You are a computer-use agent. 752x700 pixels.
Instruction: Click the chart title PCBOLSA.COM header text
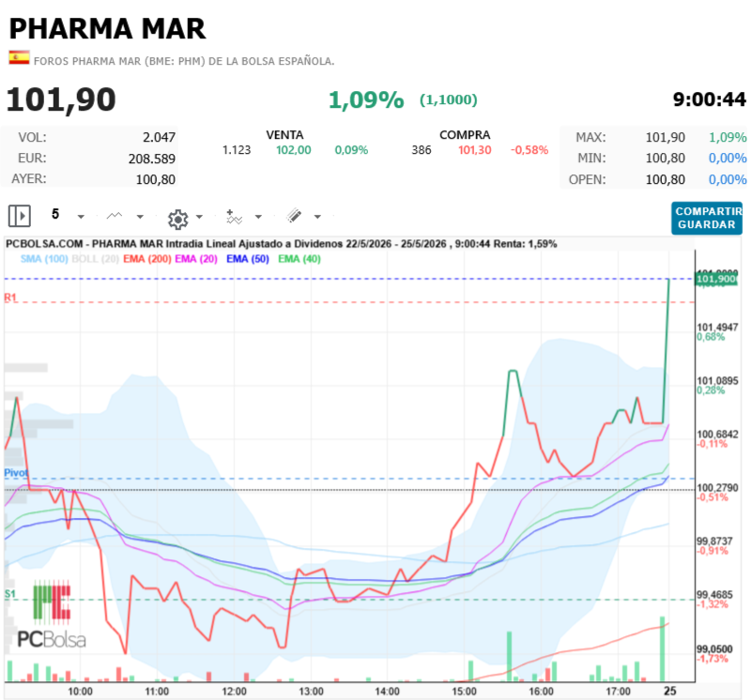point(281,244)
